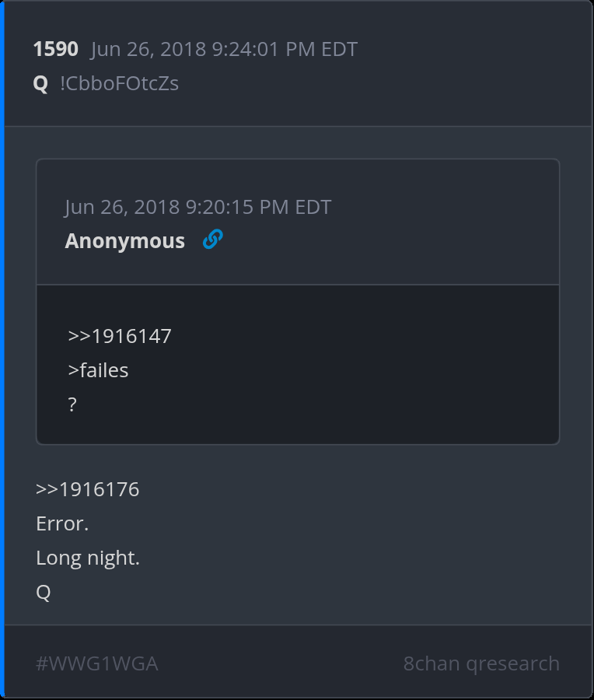Click the quoted post's 9:20:15 PM timestamp
594x700 pixels.
click(x=258, y=207)
